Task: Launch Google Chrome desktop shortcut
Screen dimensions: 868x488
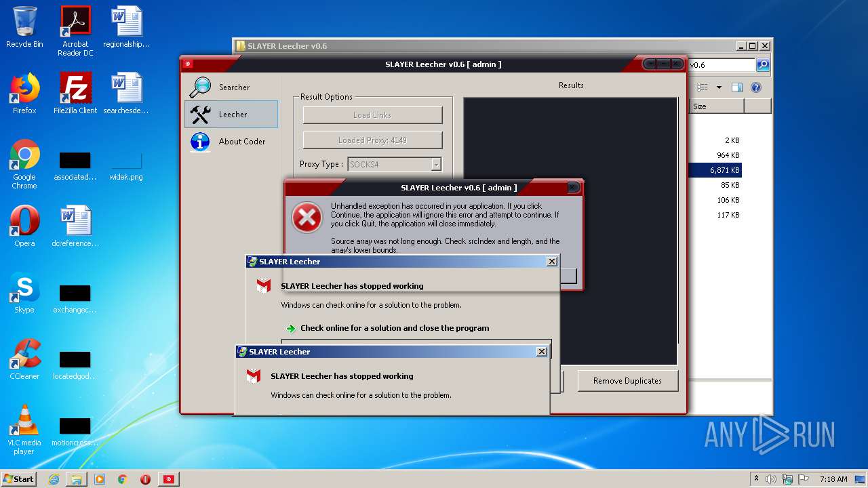Action: pos(24,164)
